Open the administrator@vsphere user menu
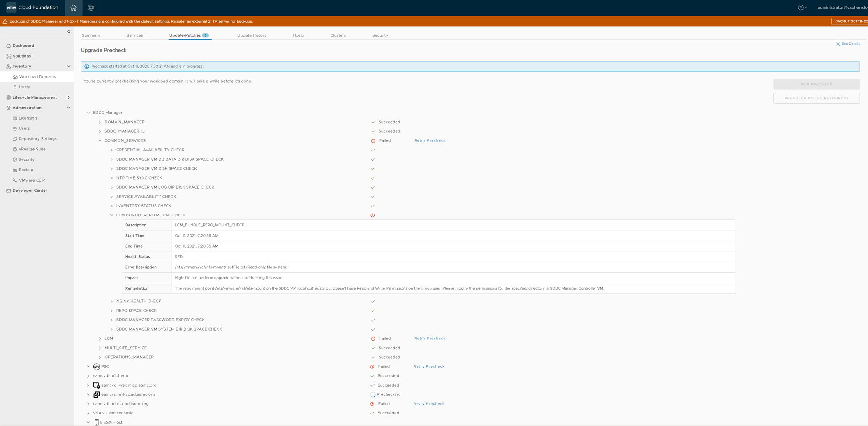 tap(842, 7)
